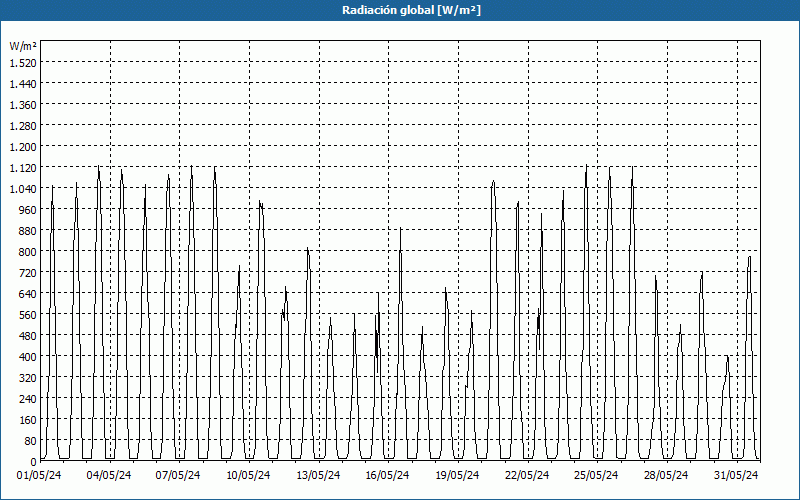Click the 480 y-axis value
Image resolution: width=800 pixels, height=500 pixels.
(29, 336)
